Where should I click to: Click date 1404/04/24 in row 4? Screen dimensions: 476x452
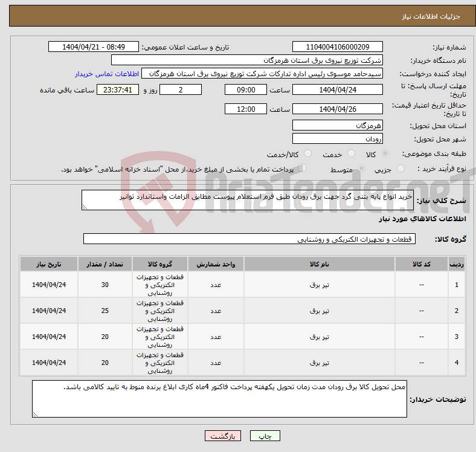(49, 363)
